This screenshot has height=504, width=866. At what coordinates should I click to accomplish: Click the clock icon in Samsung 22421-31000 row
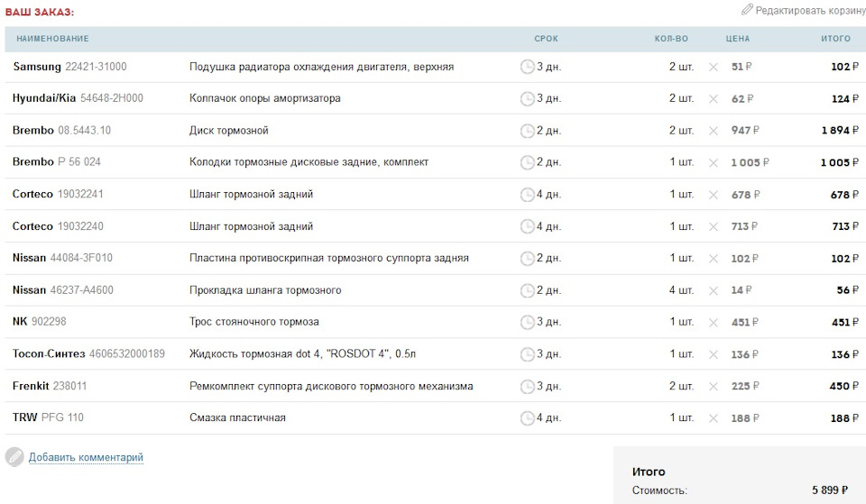coord(528,67)
